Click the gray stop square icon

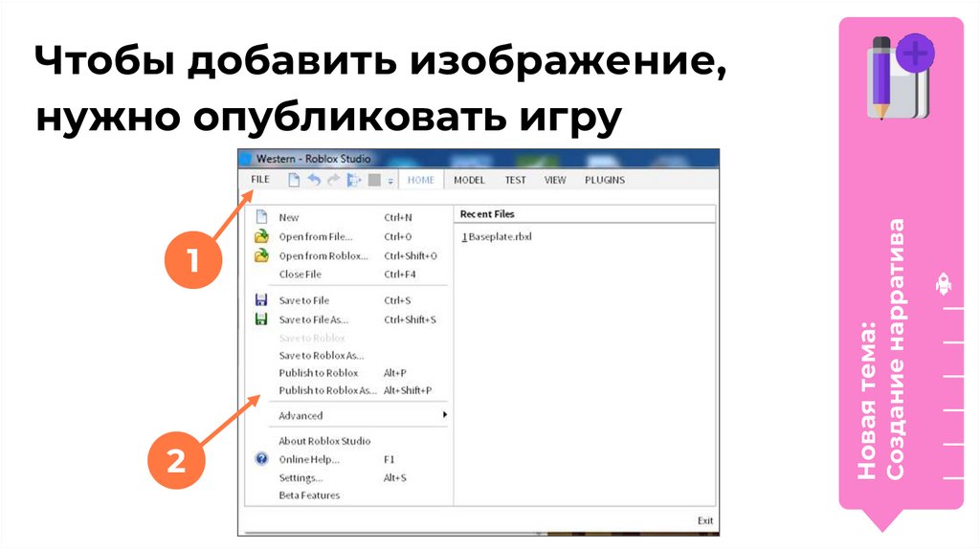(374, 180)
